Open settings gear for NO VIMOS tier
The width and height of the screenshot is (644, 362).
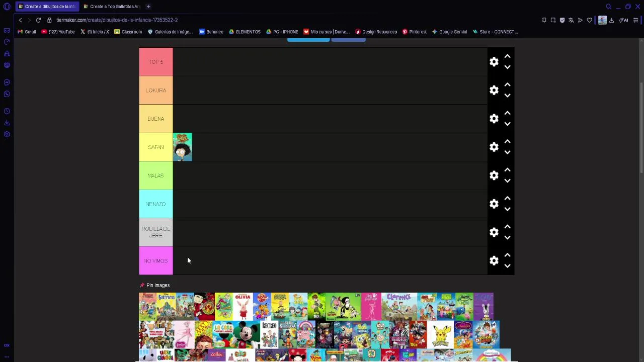click(494, 260)
